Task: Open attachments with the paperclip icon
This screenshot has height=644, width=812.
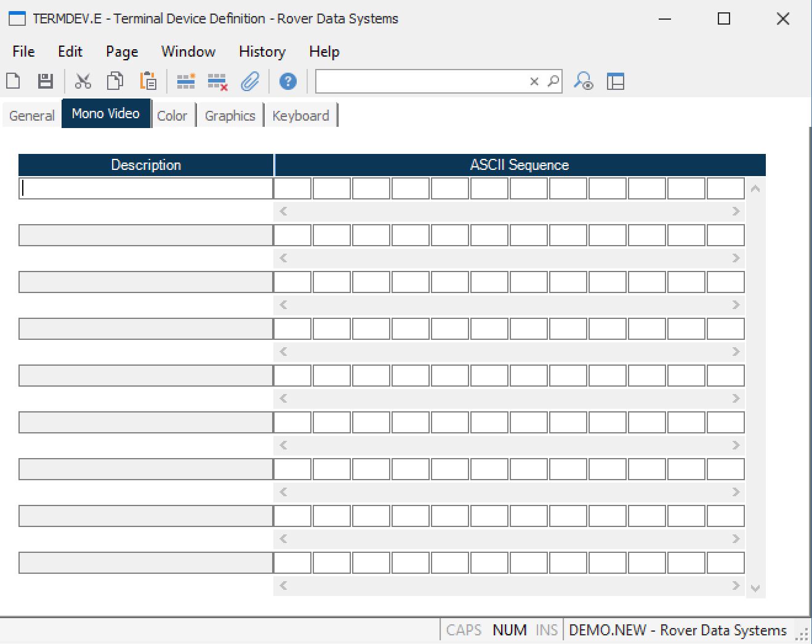Action: click(250, 81)
